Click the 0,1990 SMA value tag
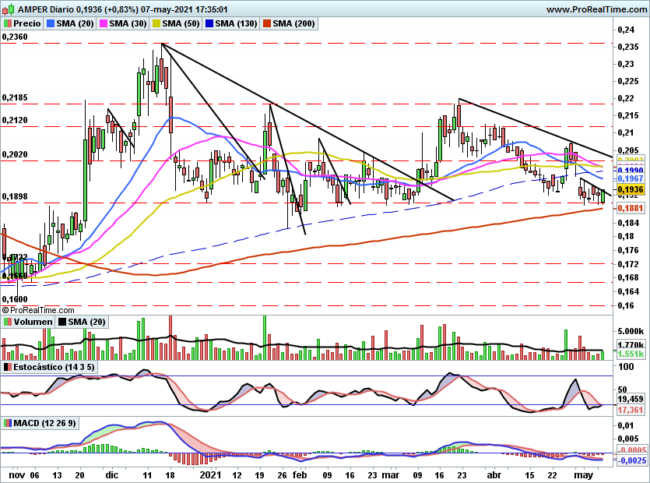 tap(630, 170)
